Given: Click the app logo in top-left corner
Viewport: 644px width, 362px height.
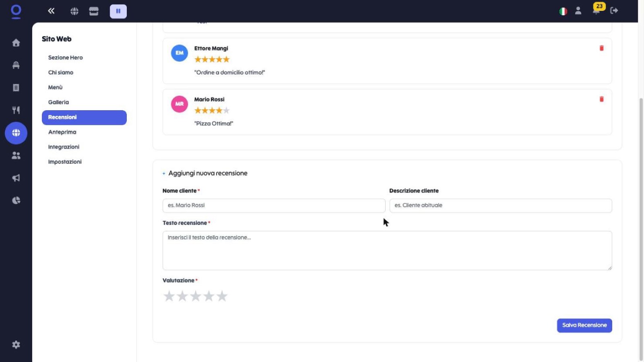Looking at the screenshot, I should [16, 11].
